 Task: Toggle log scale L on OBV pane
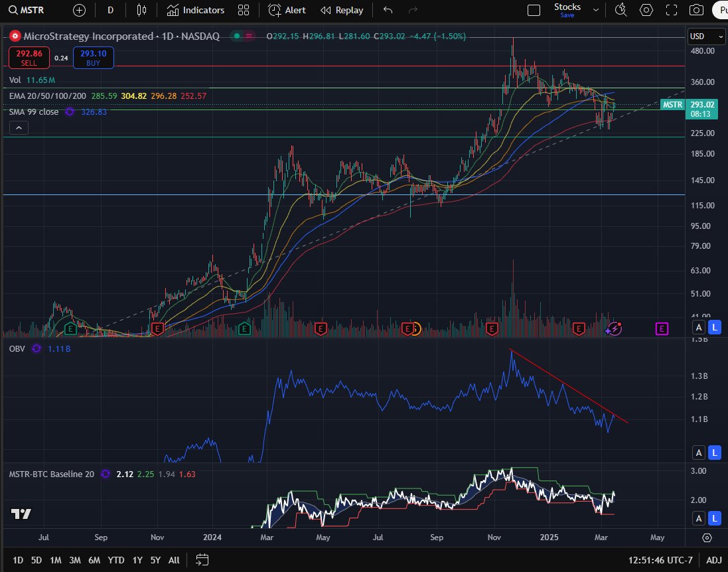pyautogui.click(x=715, y=452)
